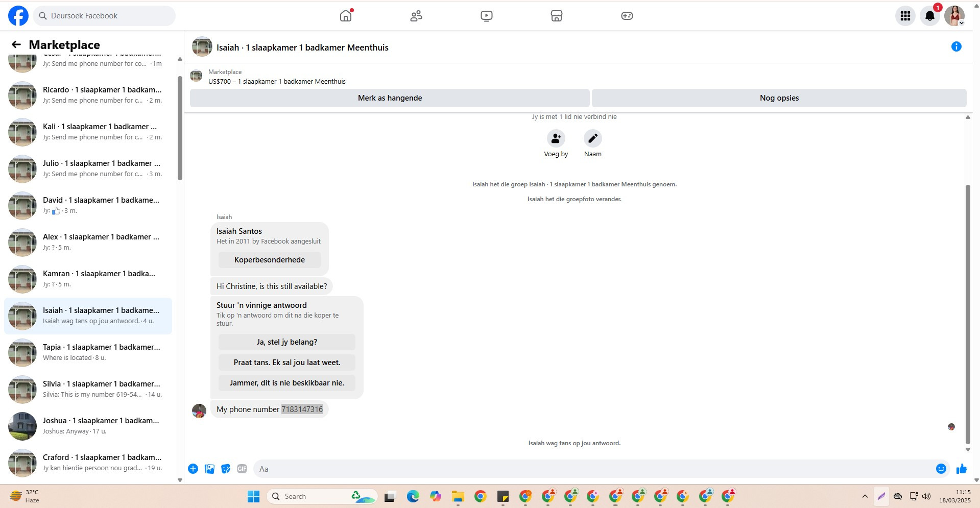Choose a sticker with the sticker icon
The image size is (980, 508).
(x=226, y=469)
